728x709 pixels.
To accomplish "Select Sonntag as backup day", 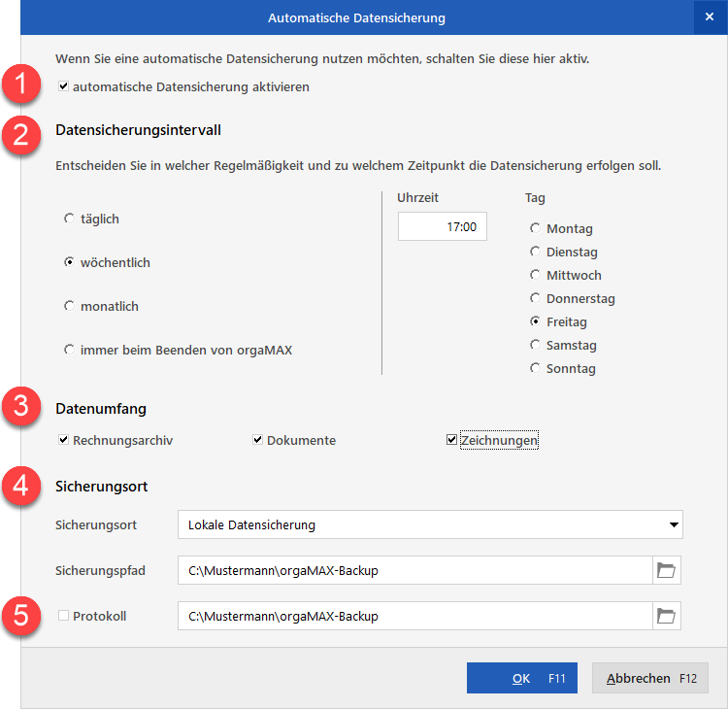I will pyautogui.click(x=535, y=368).
